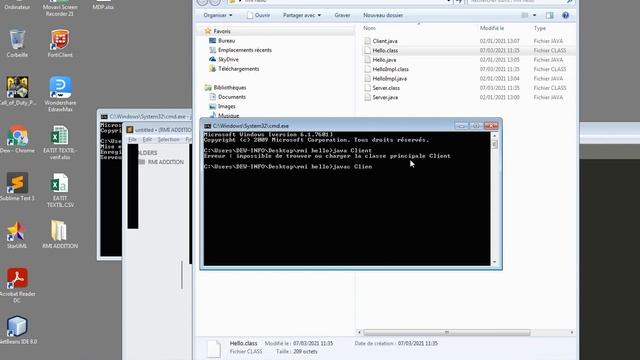Screen dimensions: 640x360
Task: Open the Corbeille recycle bin icon
Action: [x=17, y=43]
